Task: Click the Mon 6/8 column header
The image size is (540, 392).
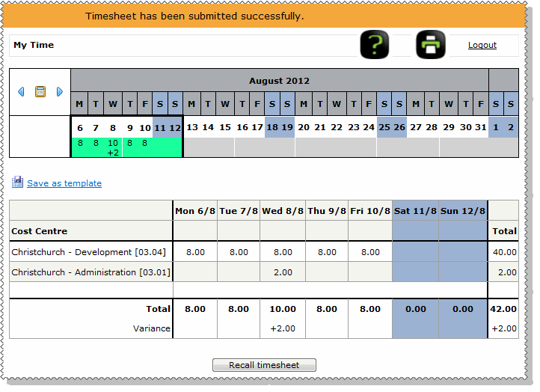Action: pos(195,211)
